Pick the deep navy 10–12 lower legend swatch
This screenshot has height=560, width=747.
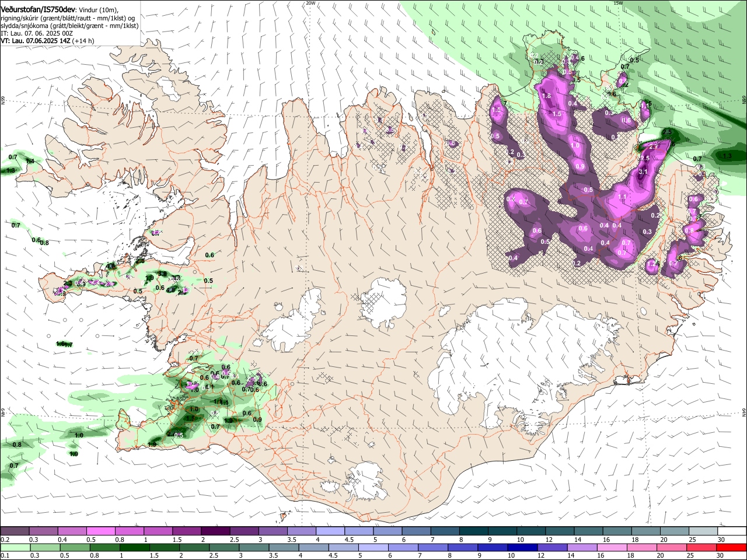click(522, 547)
